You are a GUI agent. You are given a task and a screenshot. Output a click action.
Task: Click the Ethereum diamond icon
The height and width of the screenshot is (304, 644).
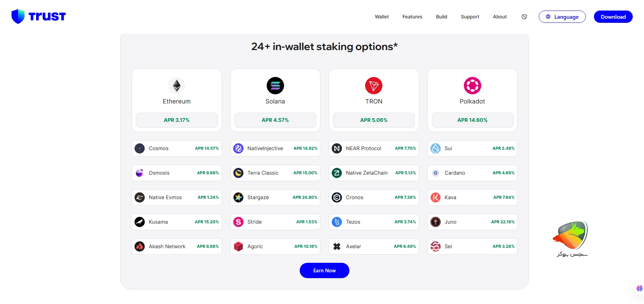pos(176,85)
